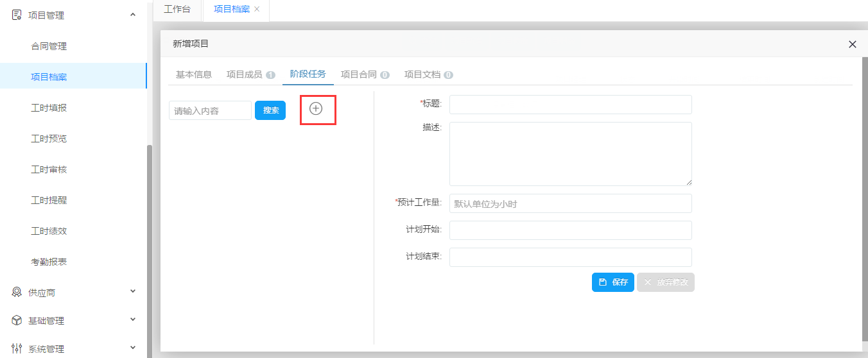Close the 项目档案 tab using its X
Viewport: 868px width, 358px height.
pyautogui.click(x=257, y=10)
